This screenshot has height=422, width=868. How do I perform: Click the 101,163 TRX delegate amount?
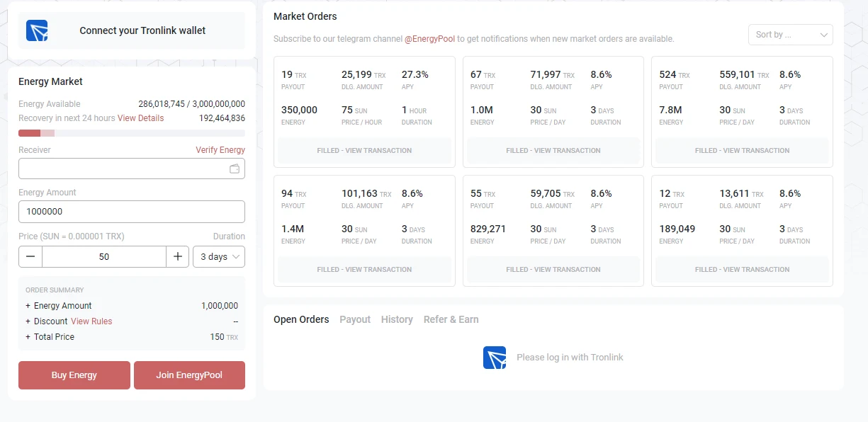click(366, 193)
